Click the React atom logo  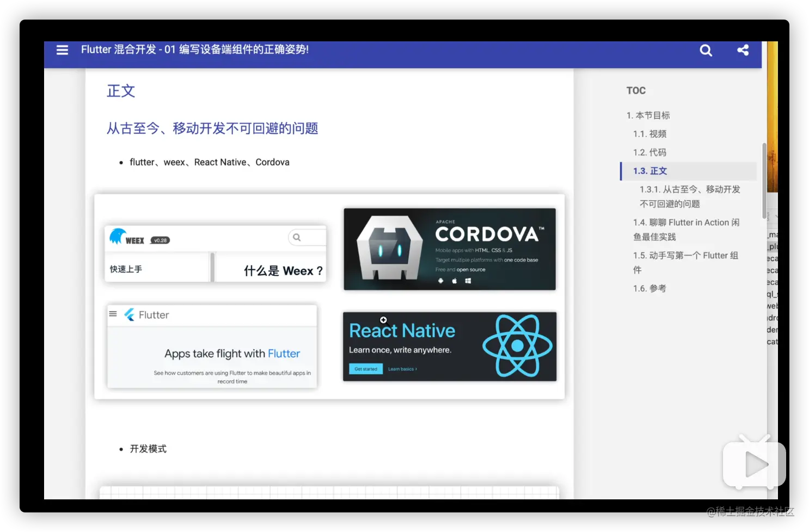pyautogui.click(x=517, y=346)
